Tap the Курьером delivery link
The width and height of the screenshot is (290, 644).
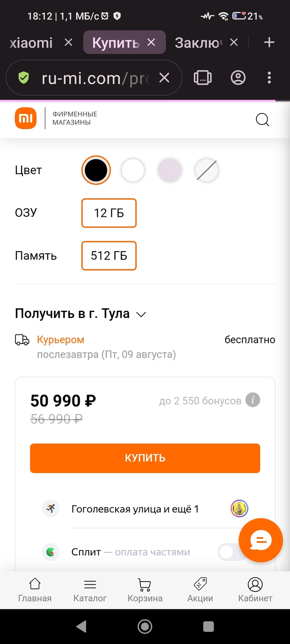tap(60, 340)
